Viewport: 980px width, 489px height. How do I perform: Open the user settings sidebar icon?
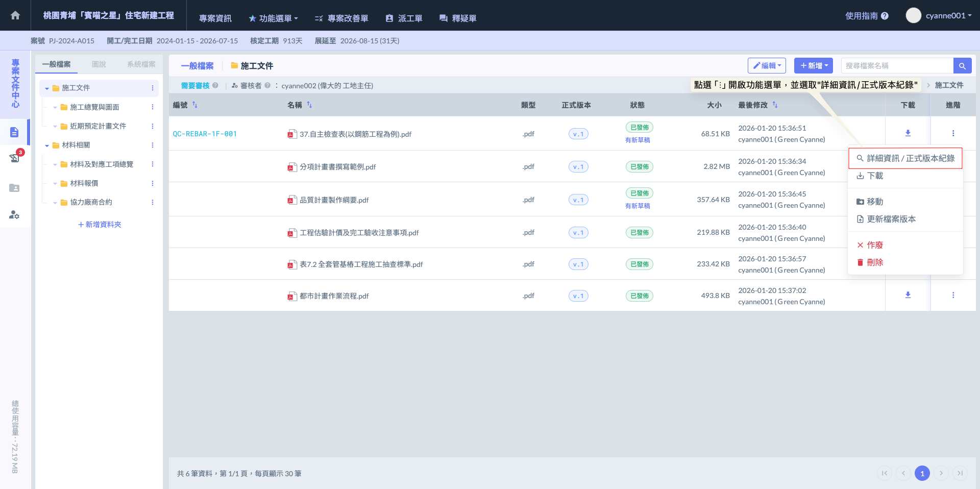point(14,215)
